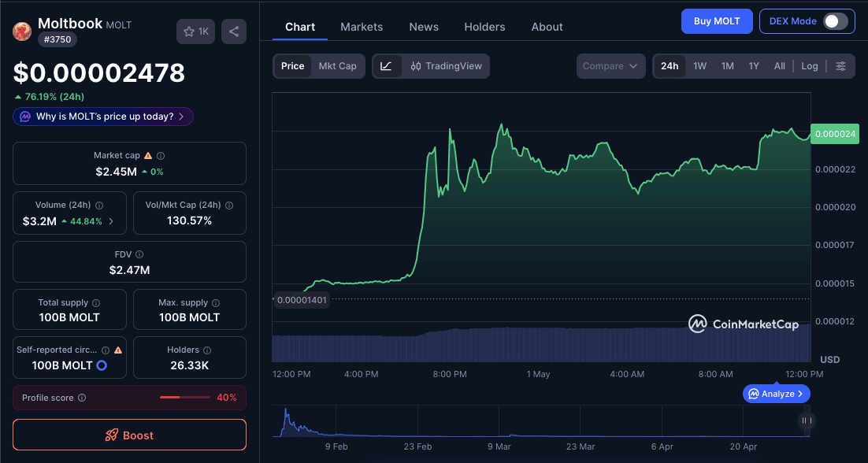Click the 1 May axis label

(538, 375)
